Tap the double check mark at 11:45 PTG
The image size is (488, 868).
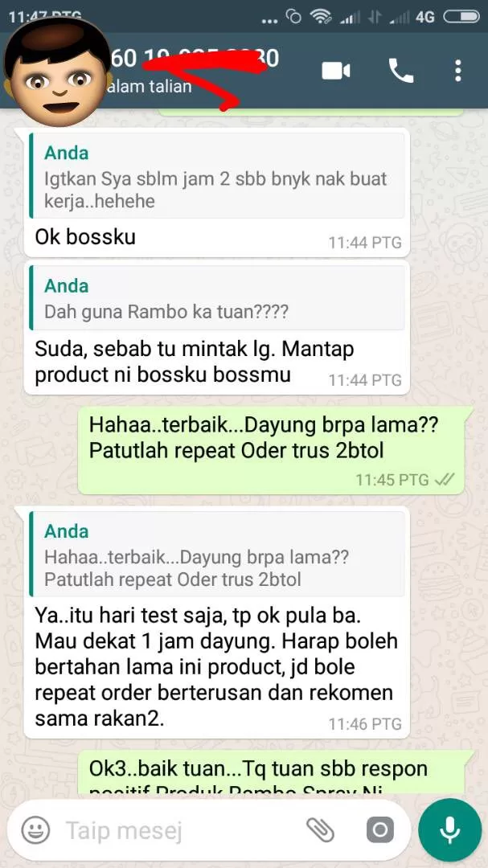coord(445,479)
